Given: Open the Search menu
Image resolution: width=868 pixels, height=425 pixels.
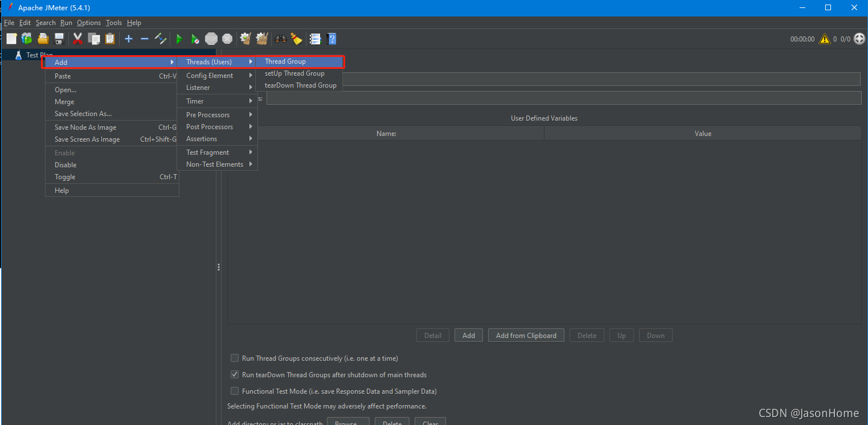Looking at the screenshot, I should click(46, 23).
